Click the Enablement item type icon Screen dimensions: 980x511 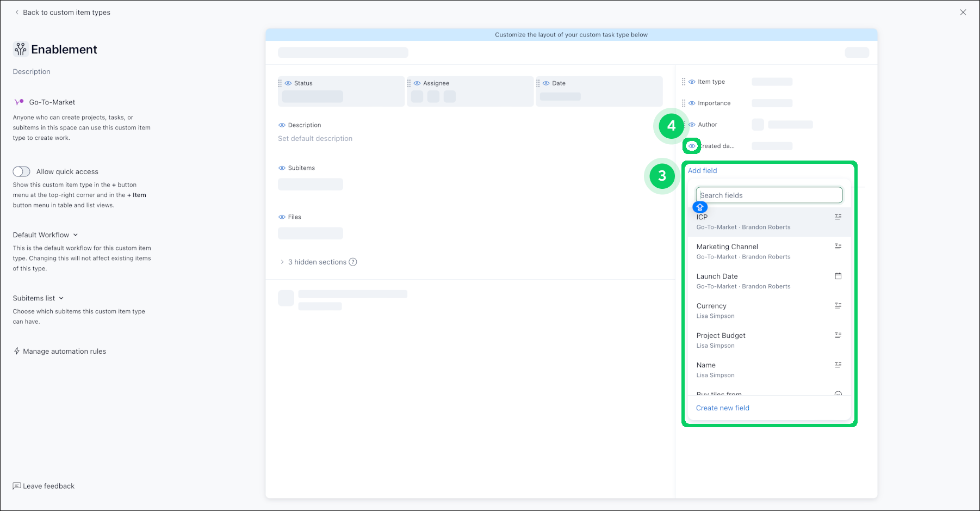(20, 50)
